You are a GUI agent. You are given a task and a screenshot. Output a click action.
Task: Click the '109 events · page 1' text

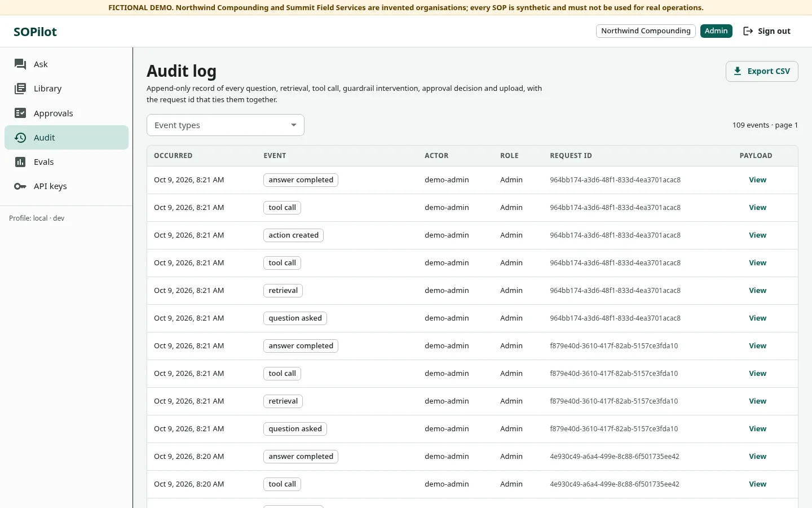pyautogui.click(x=765, y=125)
